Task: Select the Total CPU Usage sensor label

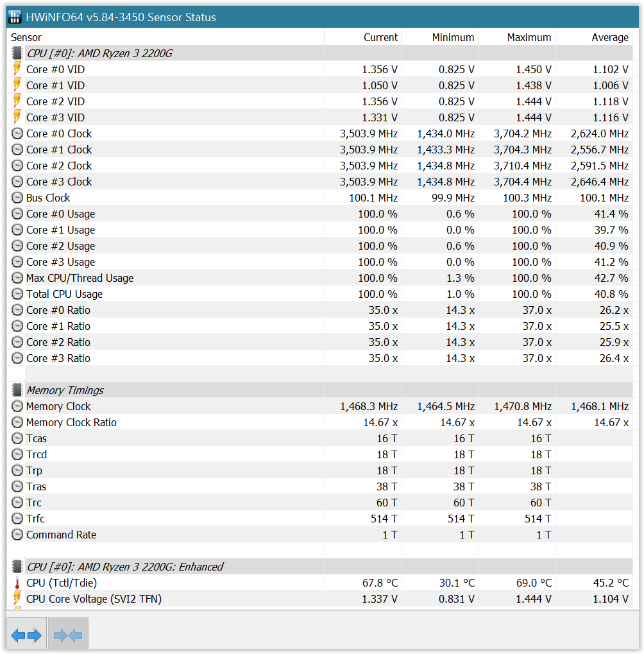Action: pyautogui.click(x=65, y=294)
